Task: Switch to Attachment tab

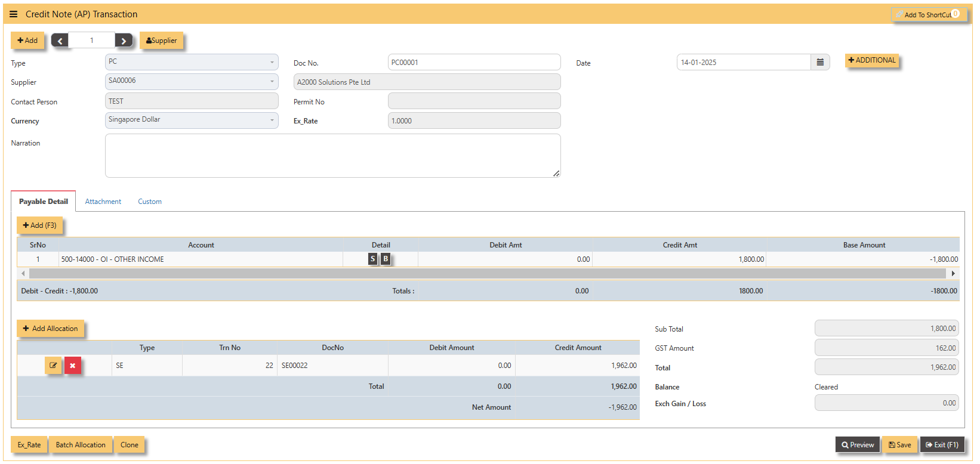Action: click(103, 202)
